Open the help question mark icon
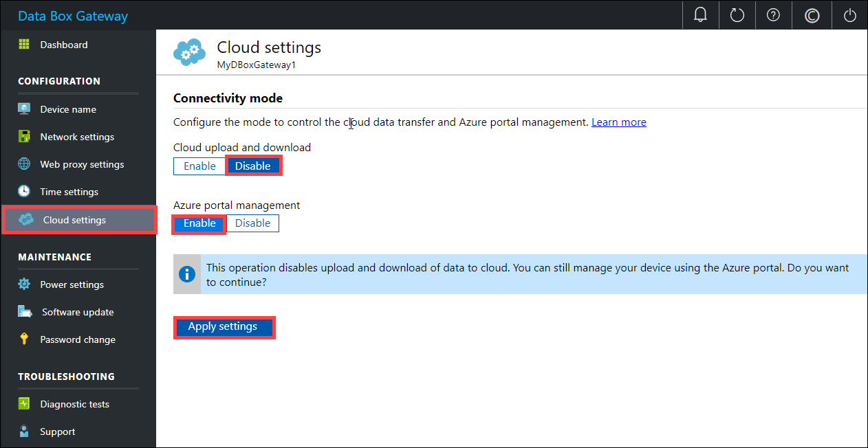Image resolution: width=868 pixels, height=448 pixels. 773,15
